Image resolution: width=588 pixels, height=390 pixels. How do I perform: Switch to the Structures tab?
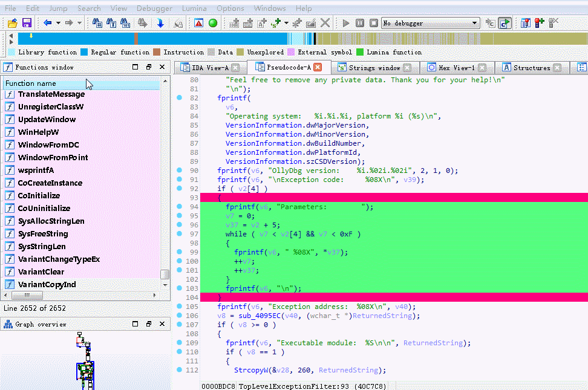click(x=531, y=68)
